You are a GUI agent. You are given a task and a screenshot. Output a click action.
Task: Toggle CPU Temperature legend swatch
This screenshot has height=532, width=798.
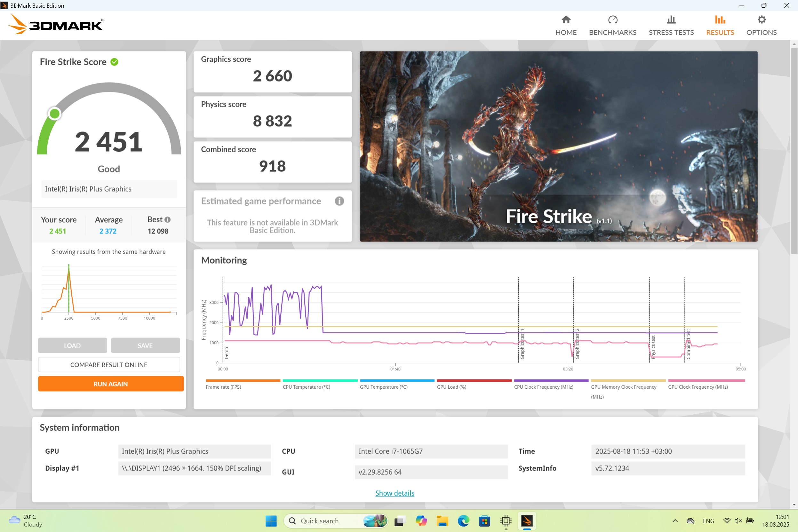pyautogui.click(x=320, y=381)
